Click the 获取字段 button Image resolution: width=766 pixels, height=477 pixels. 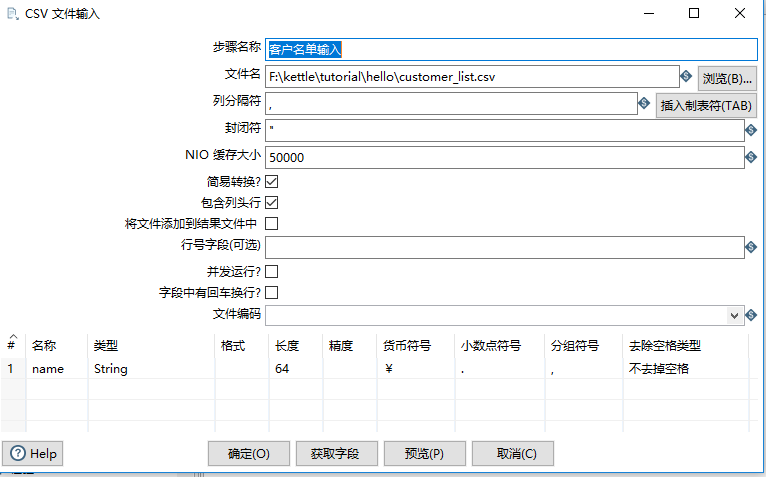click(x=337, y=454)
